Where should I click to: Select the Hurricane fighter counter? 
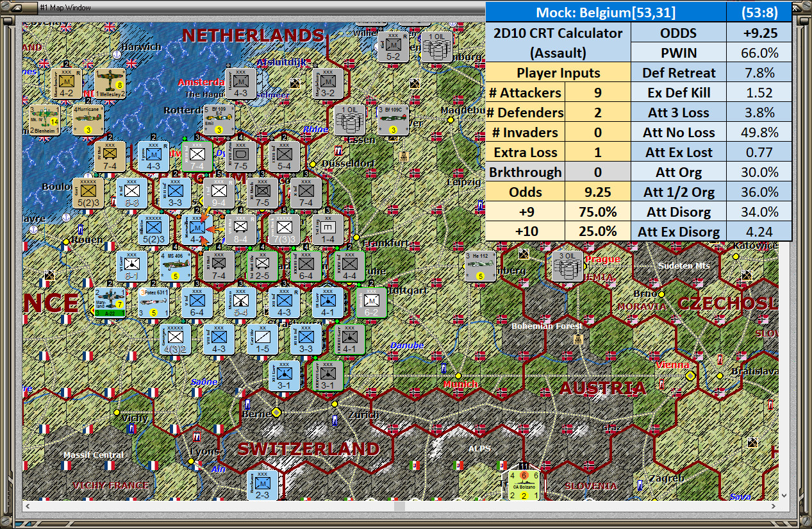coord(88,120)
